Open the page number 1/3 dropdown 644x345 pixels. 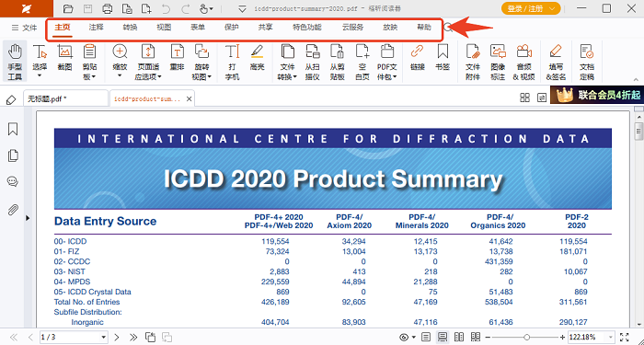(x=103, y=338)
